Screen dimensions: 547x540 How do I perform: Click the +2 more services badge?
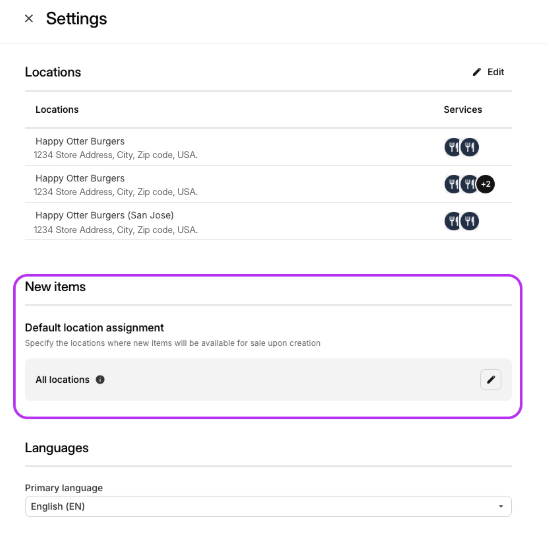[x=486, y=184]
